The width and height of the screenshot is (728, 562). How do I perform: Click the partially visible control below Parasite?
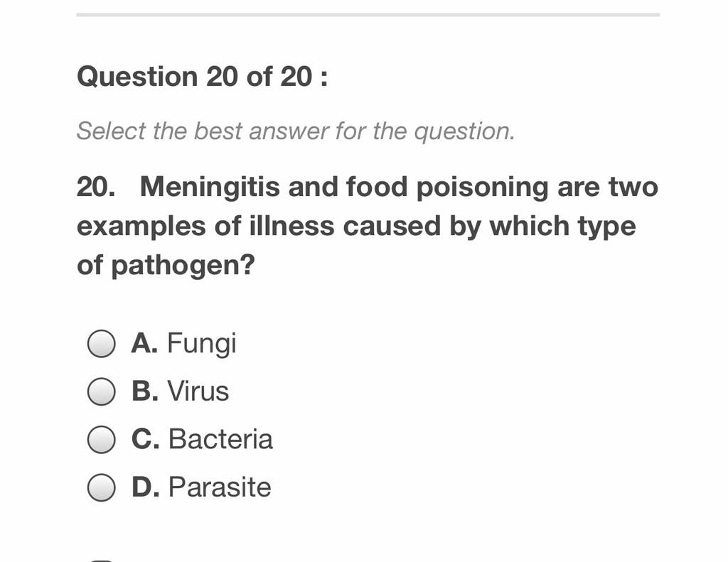tap(101, 561)
